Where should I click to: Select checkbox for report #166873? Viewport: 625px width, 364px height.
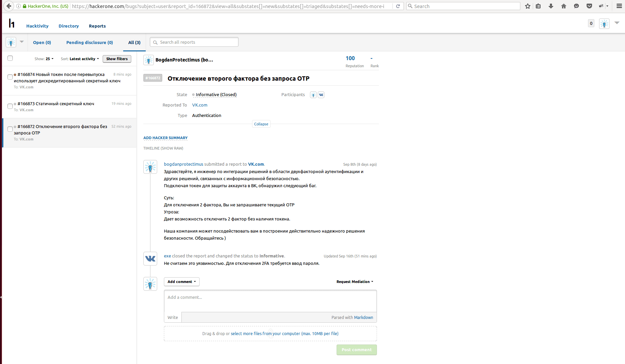[x=10, y=106]
